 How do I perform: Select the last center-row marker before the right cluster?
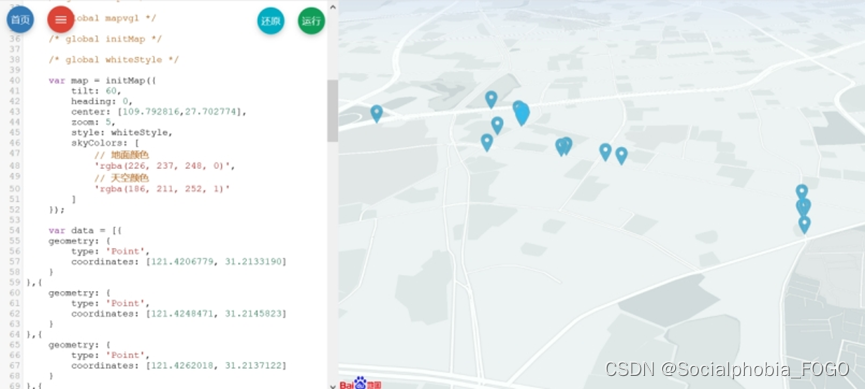pyautogui.click(x=621, y=156)
